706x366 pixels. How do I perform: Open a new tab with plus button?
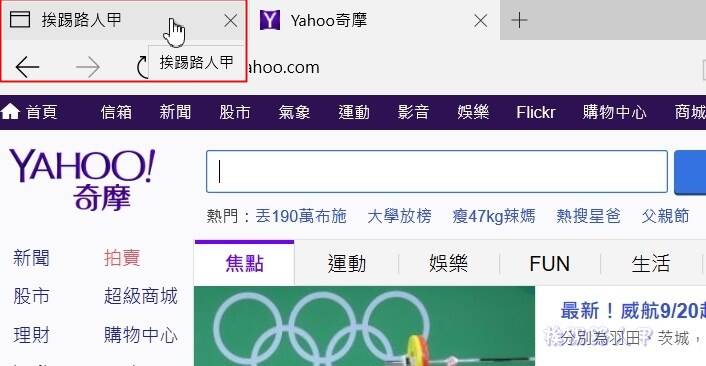click(x=519, y=20)
